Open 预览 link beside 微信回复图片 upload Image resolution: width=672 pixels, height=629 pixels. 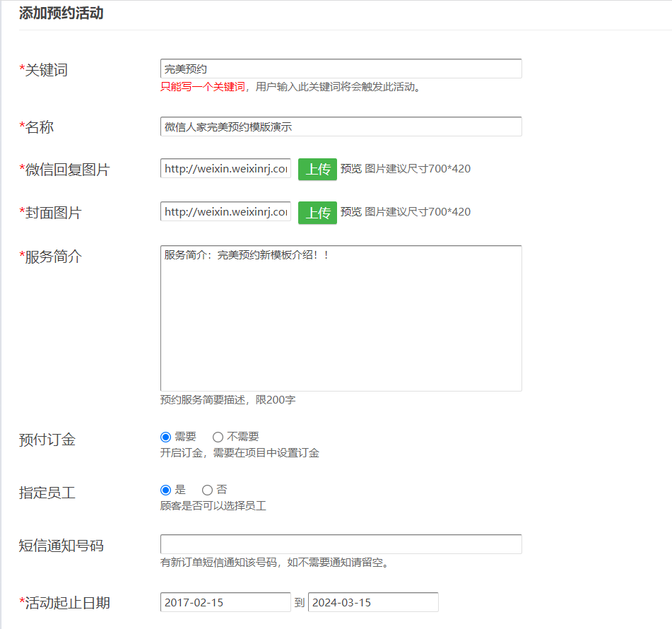[x=350, y=169]
